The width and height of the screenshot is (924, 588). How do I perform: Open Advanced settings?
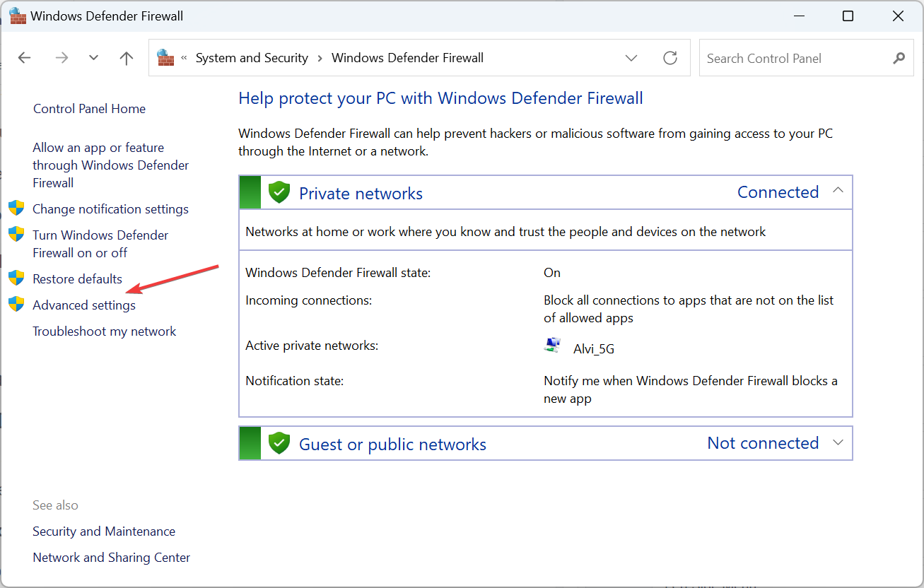(83, 305)
